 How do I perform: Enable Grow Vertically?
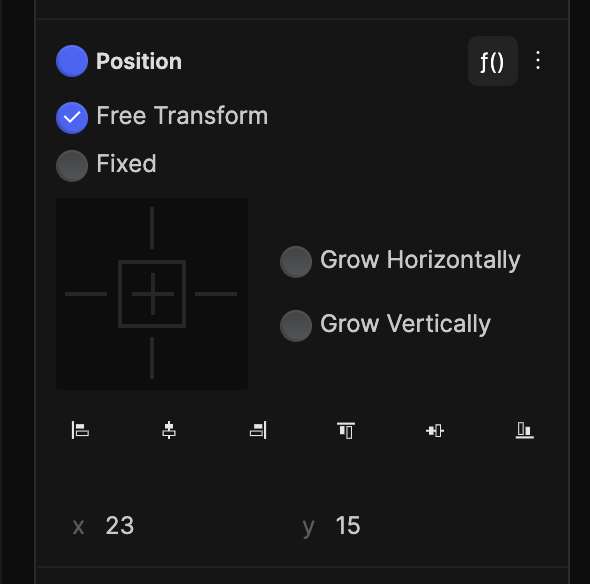pos(296,326)
